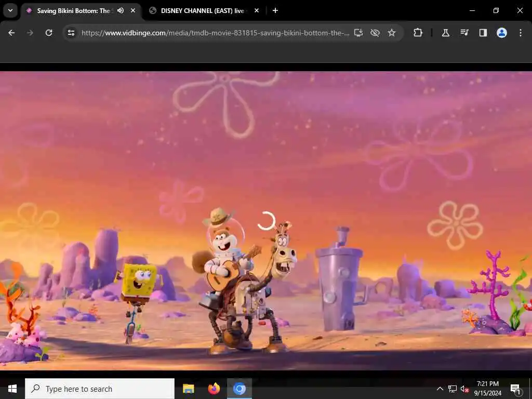The width and height of the screenshot is (532, 399).
Task: Open the muted volume tray icon
Action: pyautogui.click(x=464, y=389)
